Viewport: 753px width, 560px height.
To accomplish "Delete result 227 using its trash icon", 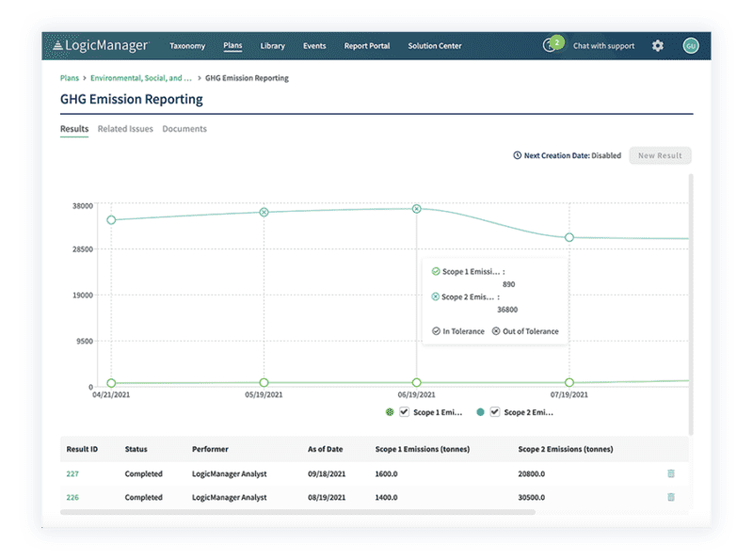I will point(671,473).
